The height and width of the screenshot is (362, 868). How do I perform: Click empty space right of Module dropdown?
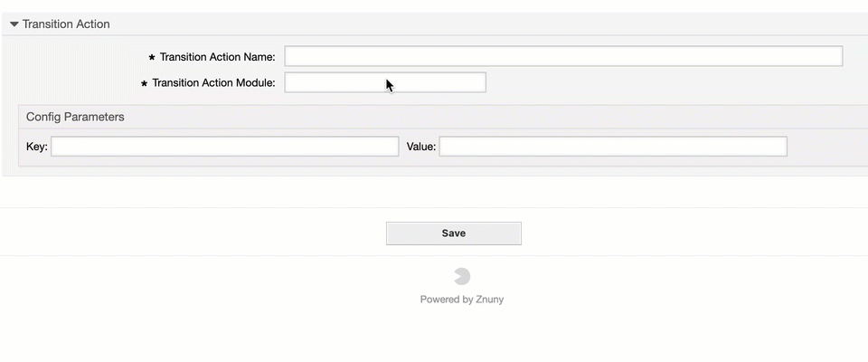(669, 83)
